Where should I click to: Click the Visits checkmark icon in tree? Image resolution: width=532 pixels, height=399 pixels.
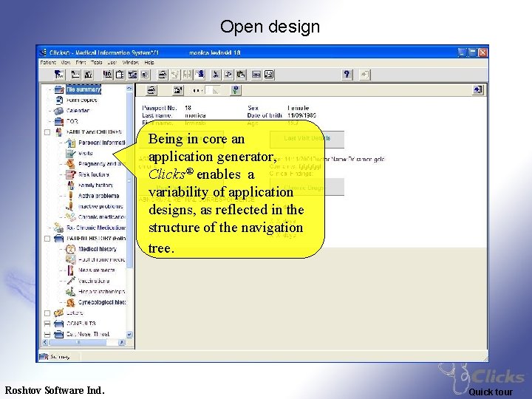[71, 154]
